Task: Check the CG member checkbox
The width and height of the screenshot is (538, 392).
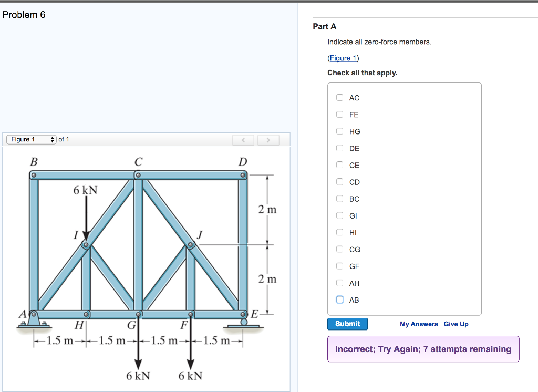Action: 340,249
